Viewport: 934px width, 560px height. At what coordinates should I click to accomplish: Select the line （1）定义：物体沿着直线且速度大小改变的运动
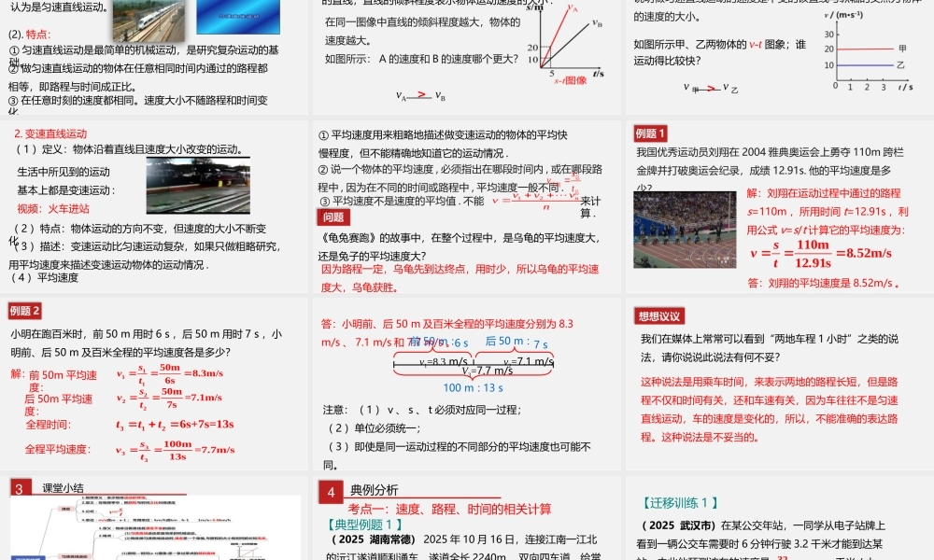pyautogui.click(x=129, y=148)
